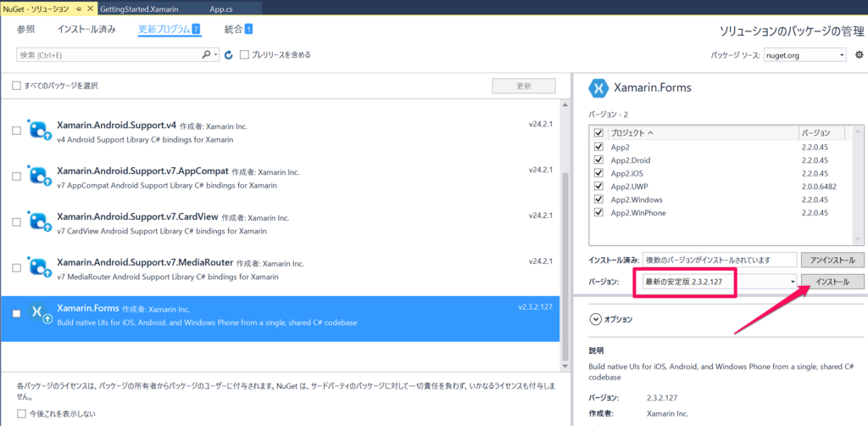Open the version dropdown

(x=793, y=282)
